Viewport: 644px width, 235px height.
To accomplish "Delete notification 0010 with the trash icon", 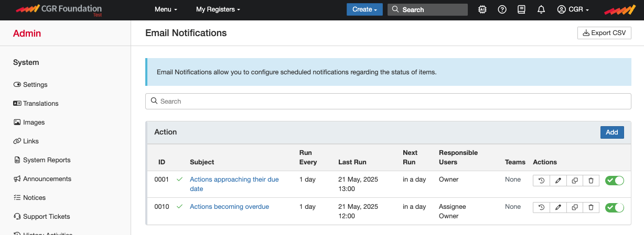I will pos(591,207).
